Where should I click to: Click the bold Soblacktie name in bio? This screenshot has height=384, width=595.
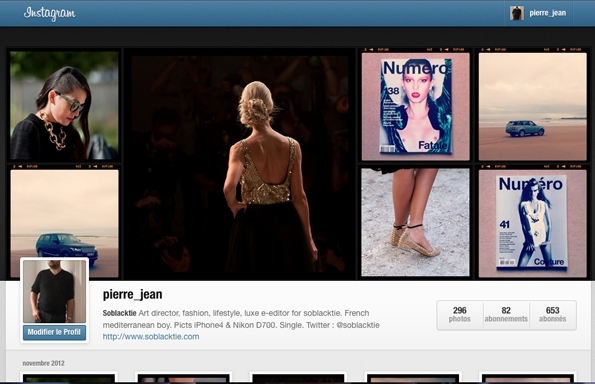(x=119, y=313)
